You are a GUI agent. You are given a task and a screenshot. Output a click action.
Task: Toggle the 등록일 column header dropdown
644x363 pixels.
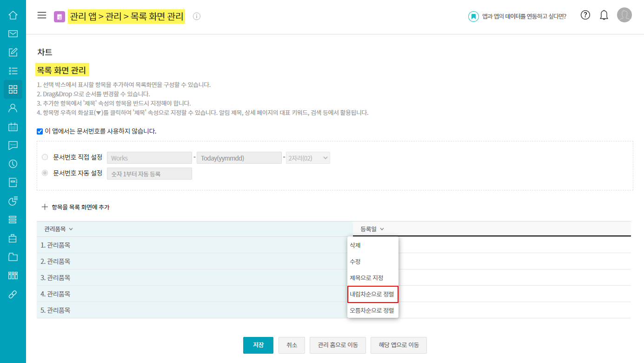click(x=382, y=229)
